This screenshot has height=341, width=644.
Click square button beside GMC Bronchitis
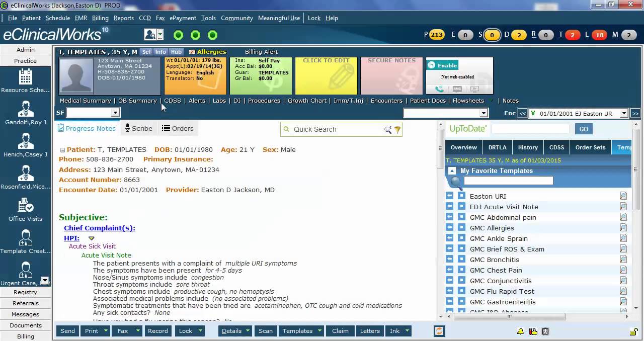tap(461, 260)
